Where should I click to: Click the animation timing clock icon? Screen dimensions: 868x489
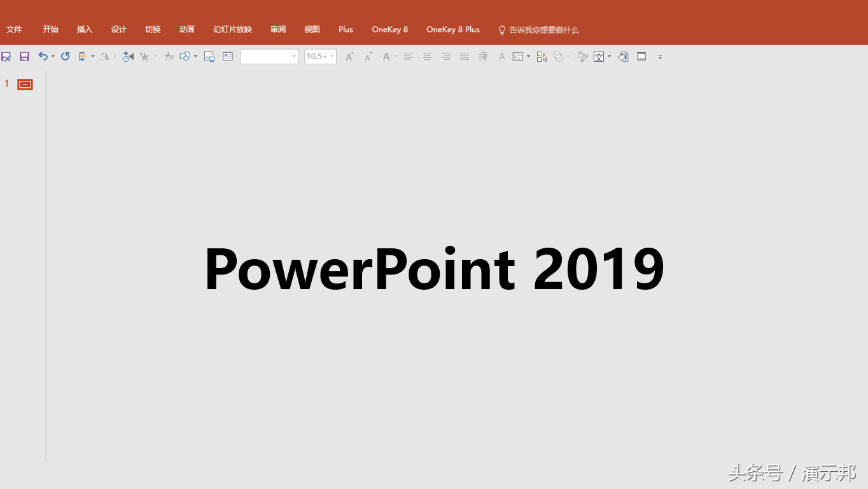pos(128,57)
